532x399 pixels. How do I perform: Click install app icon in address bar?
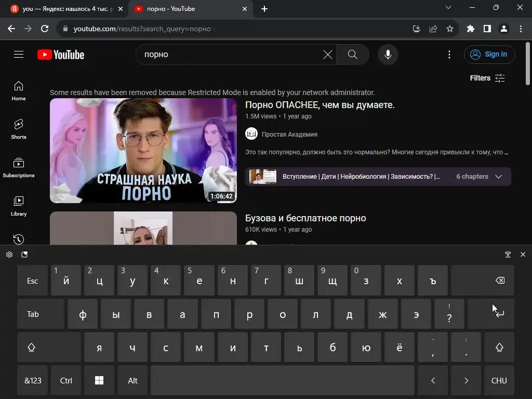coord(417,29)
